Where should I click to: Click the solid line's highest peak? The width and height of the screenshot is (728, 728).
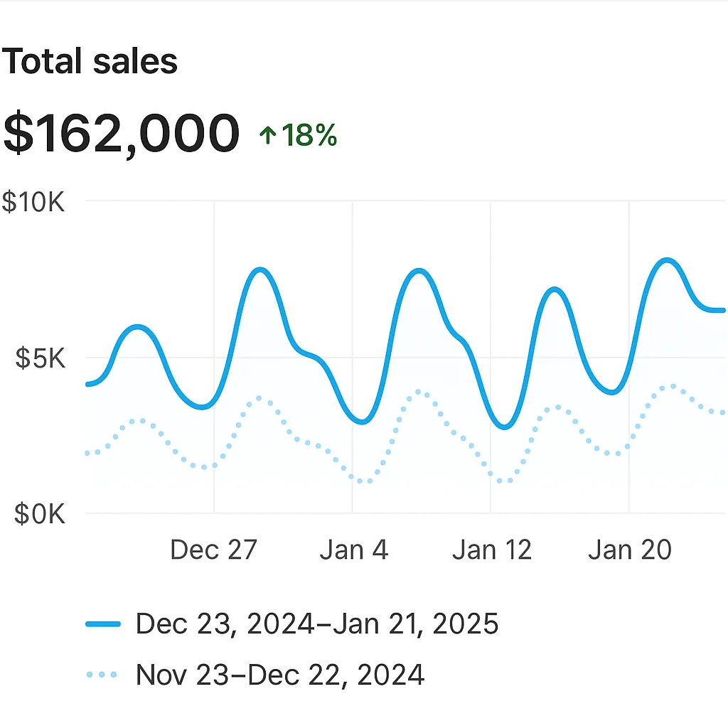coord(668,261)
